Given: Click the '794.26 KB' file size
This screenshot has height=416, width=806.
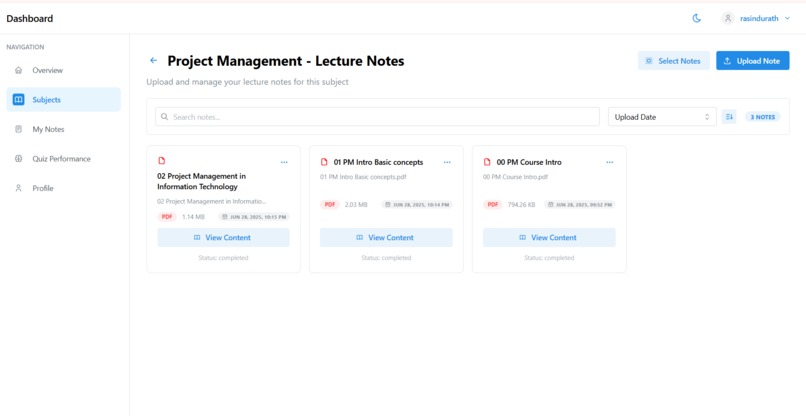Looking at the screenshot, I should pyautogui.click(x=521, y=205).
